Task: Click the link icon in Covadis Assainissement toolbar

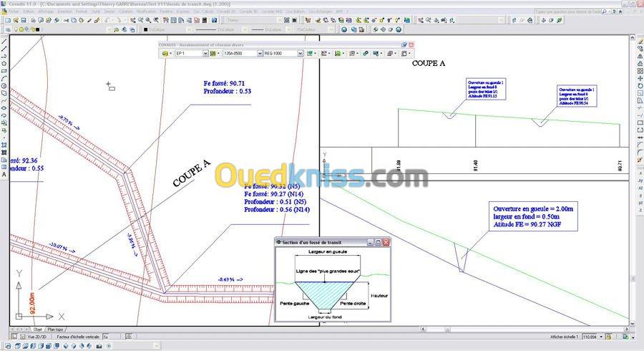Action: tap(366, 54)
